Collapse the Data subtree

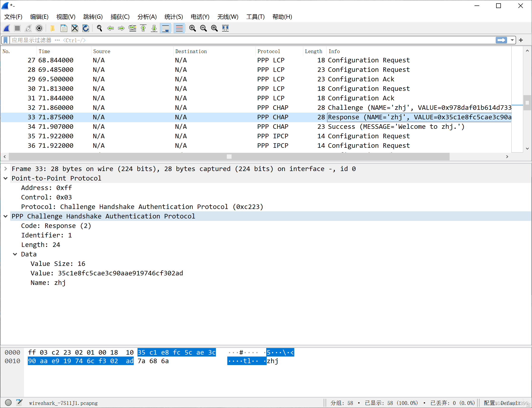15,254
